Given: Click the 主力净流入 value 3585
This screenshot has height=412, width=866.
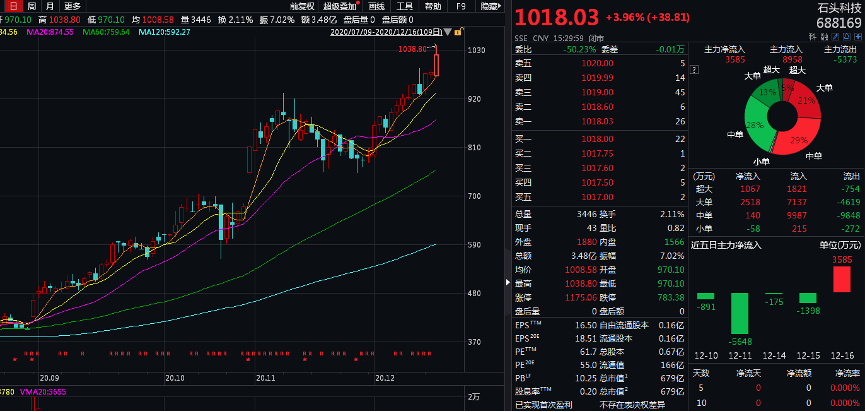Looking at the screenshot, I should (x=735, y=60).
